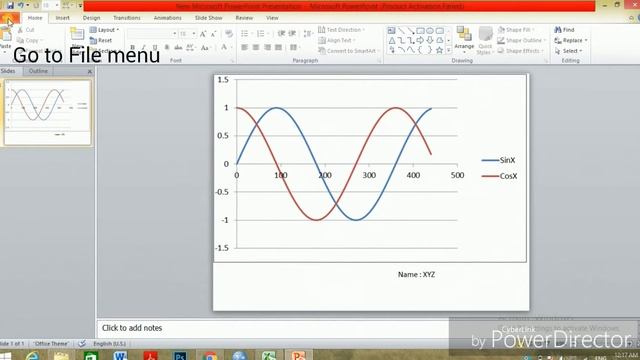Toggle Bold formatting

pyautogui.click(x=132, y=48)
